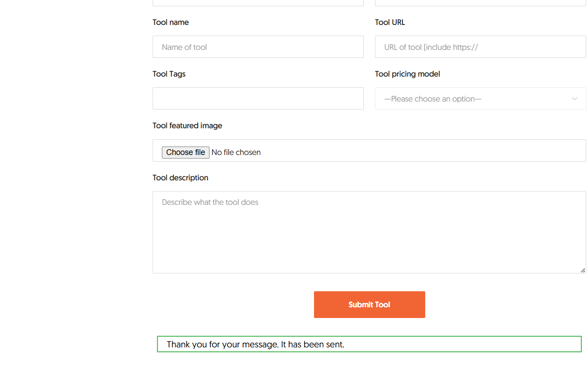Focus the "Describe what the tool does" textarea
This screenshot has width=588, height=379.
coord(369,232)
